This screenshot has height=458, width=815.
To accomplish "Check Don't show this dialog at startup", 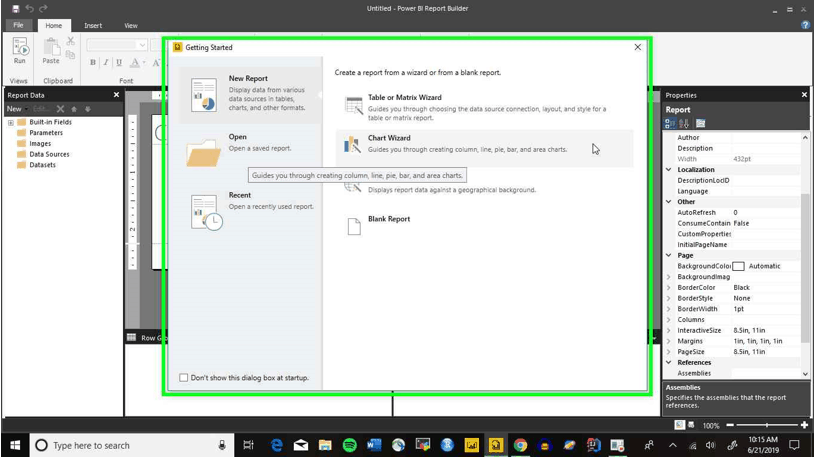I will 183,378.
